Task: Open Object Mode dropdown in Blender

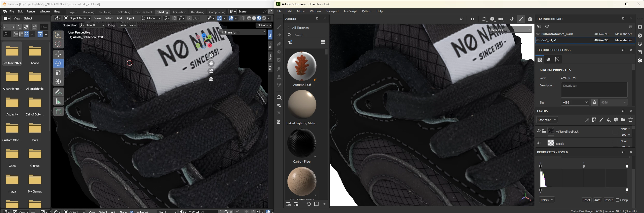Action: coord(77,18)
